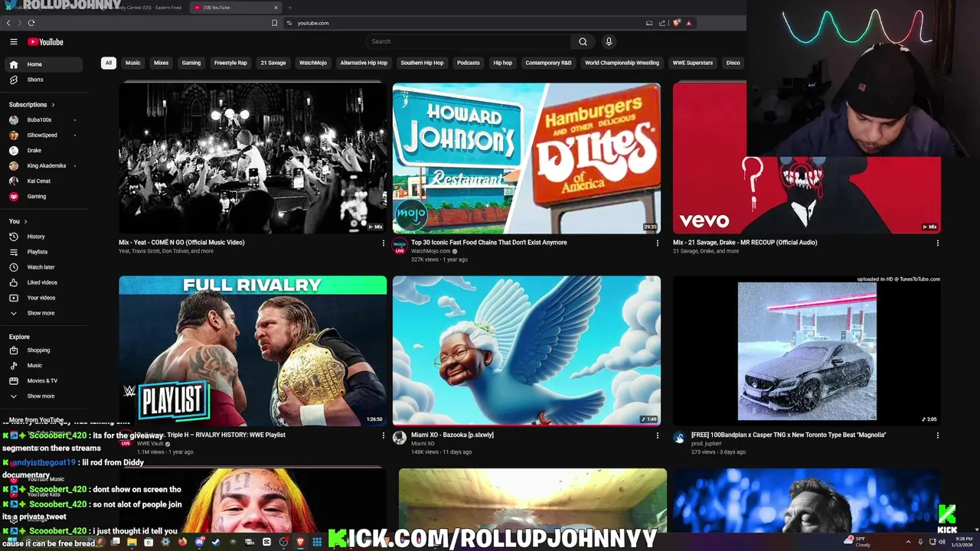
Task: Open options for Top 30 Fast Food video
Action: [657, 243]
